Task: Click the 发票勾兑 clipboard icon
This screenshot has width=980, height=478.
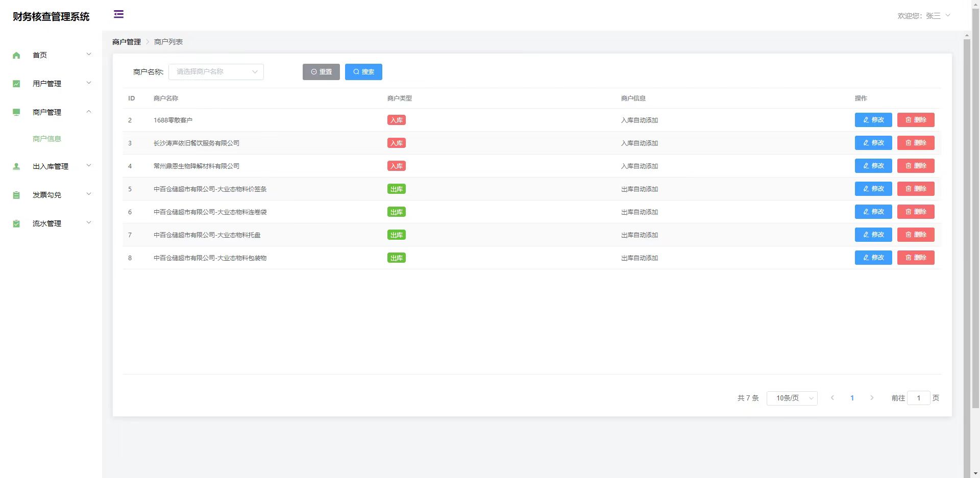Action: click(x=16, y=195)
